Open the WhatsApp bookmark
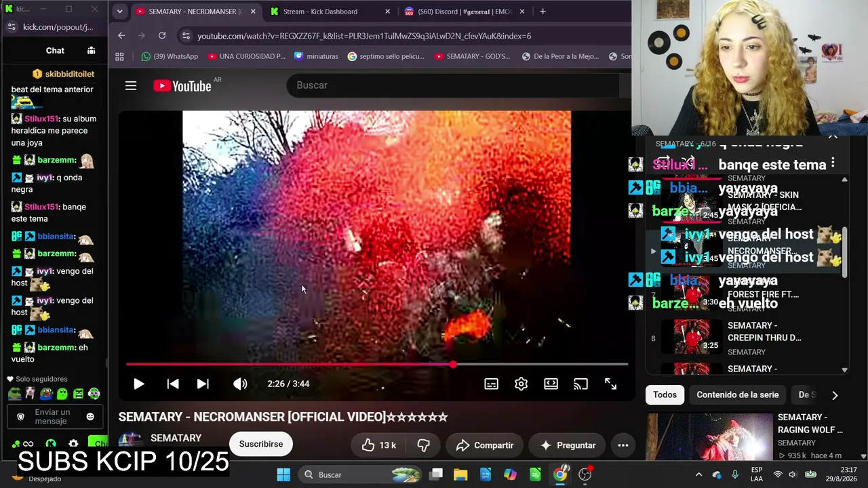The image size is (868, 488). (170, 57)
